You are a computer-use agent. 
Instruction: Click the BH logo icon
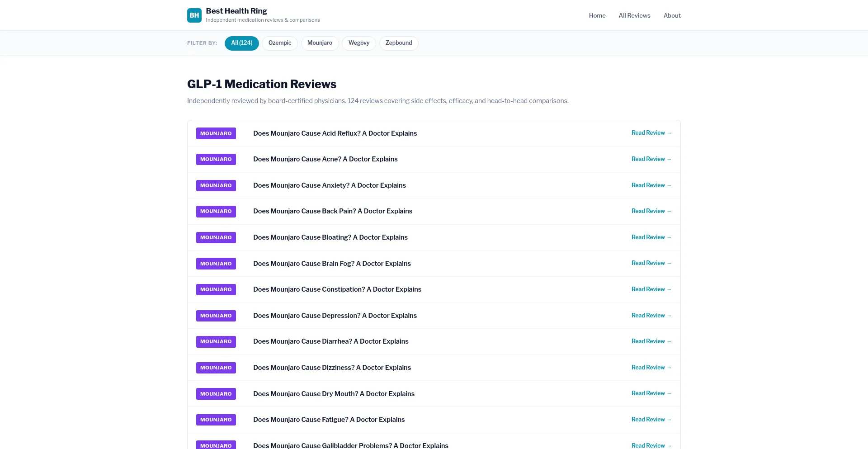[x=194, y=15]
